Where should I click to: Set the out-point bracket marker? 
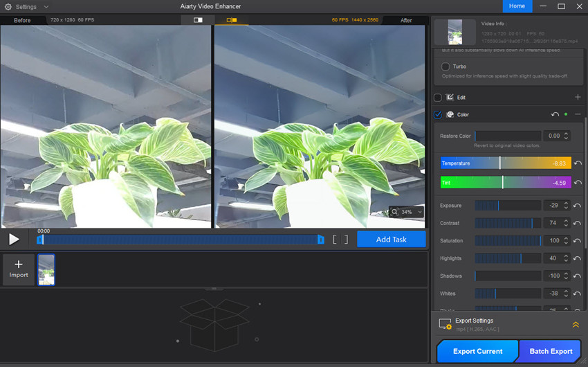pyautogui.click(x=346, y=240)
